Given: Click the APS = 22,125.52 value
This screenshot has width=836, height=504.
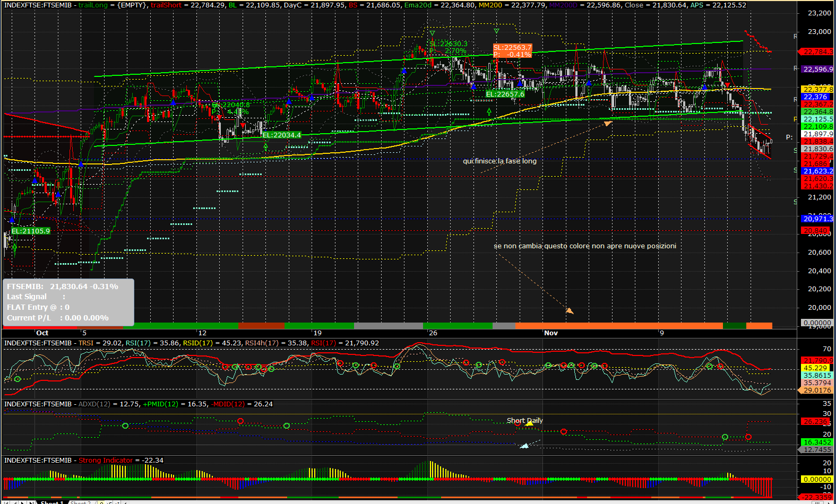Looking at the screenshot, I should pyautogui.click(x=718, y=5).
